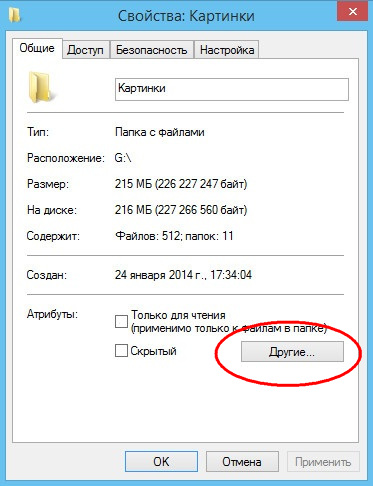Open the Безопасность tab
Image resolution: width=373 pixels, height=486 pixels.
(152, 50)
